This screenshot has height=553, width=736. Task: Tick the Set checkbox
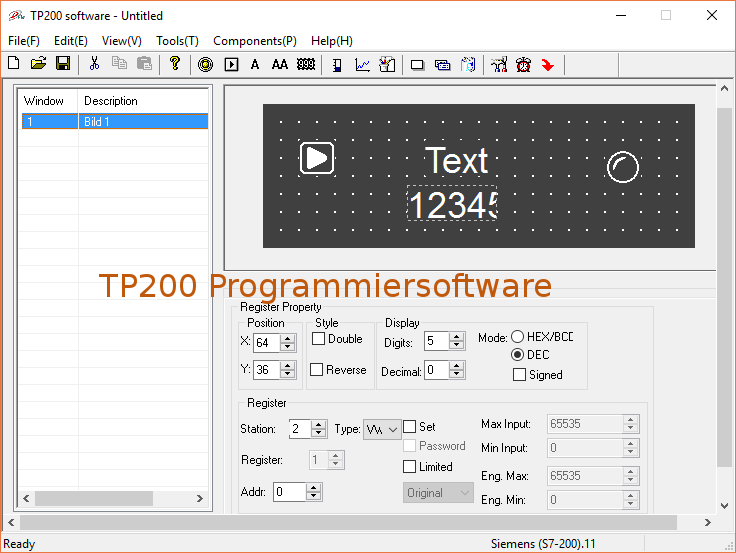(x=409, y=427)
